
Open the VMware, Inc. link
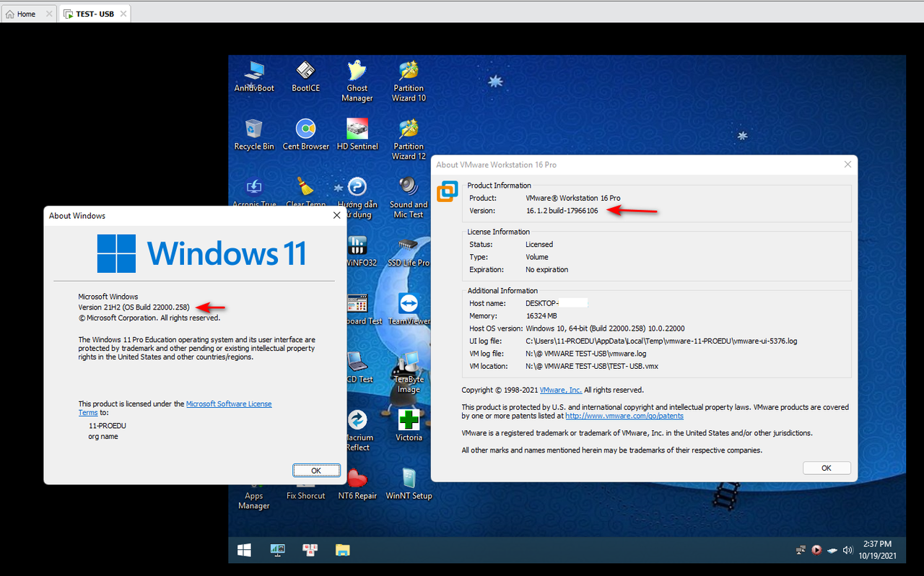(561, 390)
